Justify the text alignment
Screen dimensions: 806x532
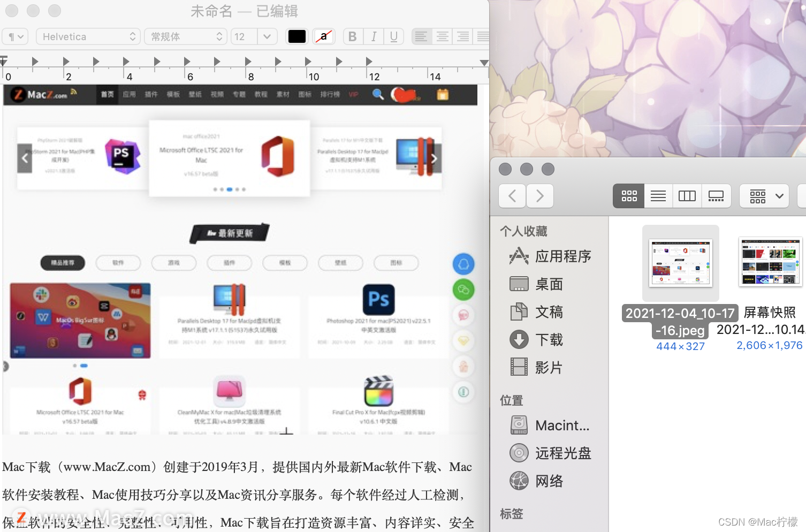482,36
